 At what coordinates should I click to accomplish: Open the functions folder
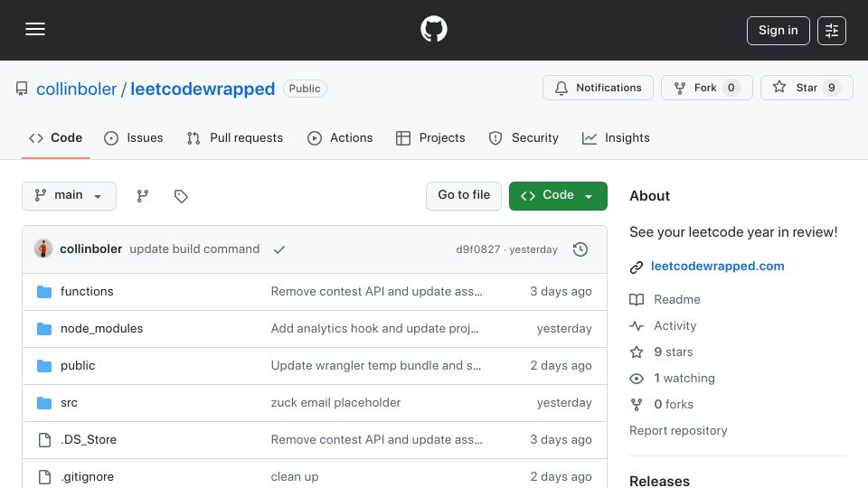tap(87, 292)
